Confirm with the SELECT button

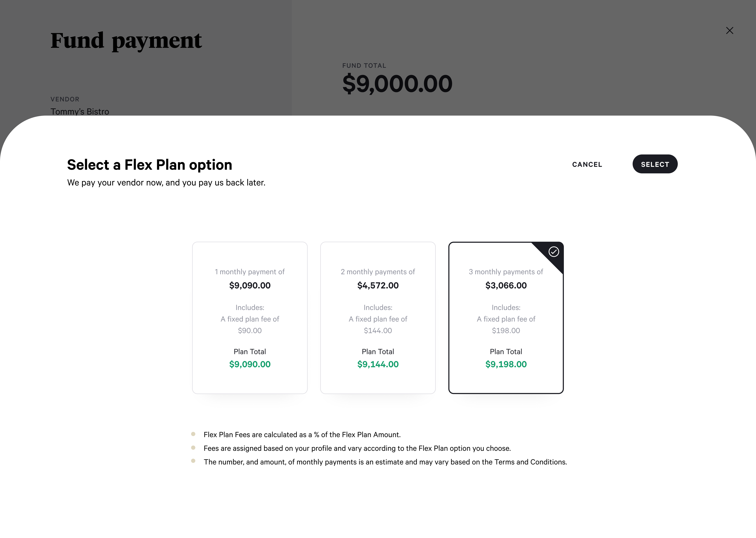(x=655, y=164)
